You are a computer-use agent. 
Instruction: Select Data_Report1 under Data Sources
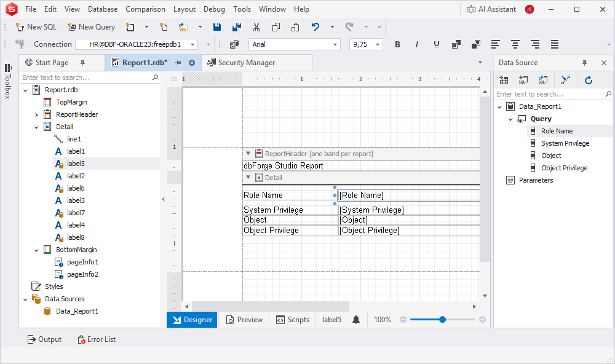[77, 311]
